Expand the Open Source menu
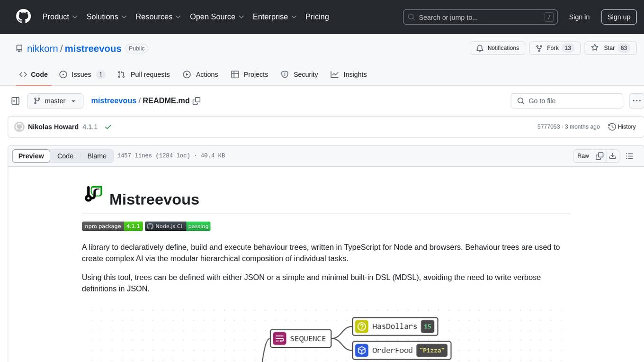The height and width of the screenshot is (362, 644). point(217,17)
